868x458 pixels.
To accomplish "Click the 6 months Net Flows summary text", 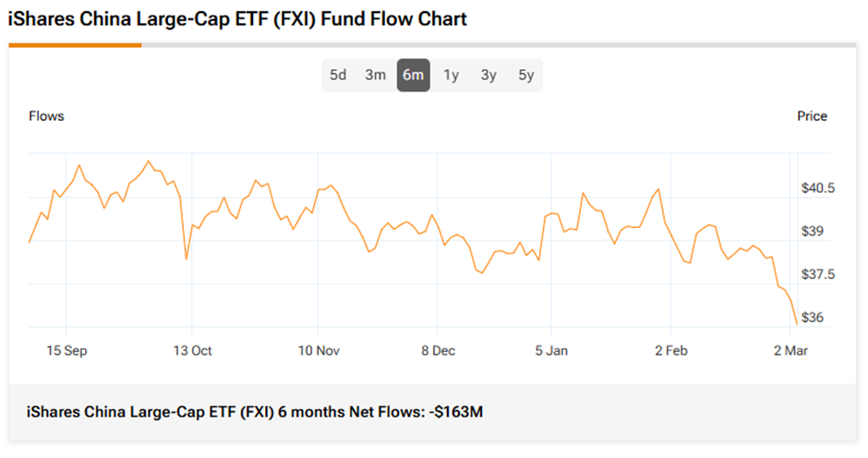I will point(255,411).
